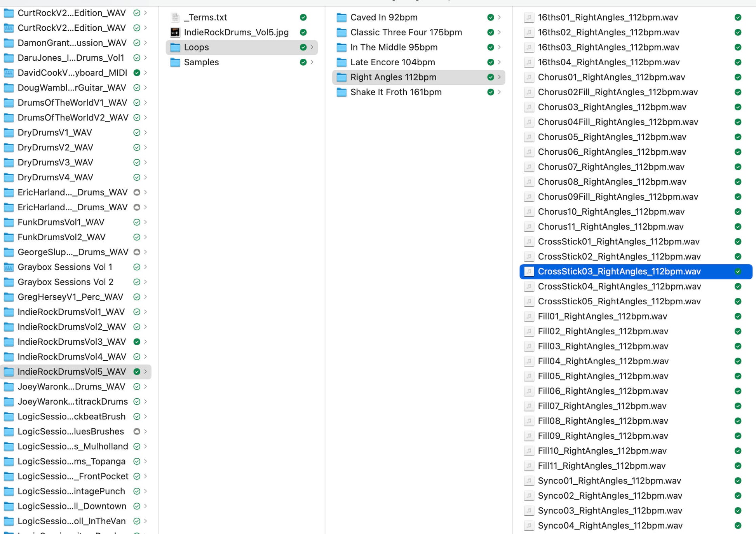Click the Fill01_RightAngles wav audio file icon
Viewport: 756px width, 534px height.
[529, 316]
